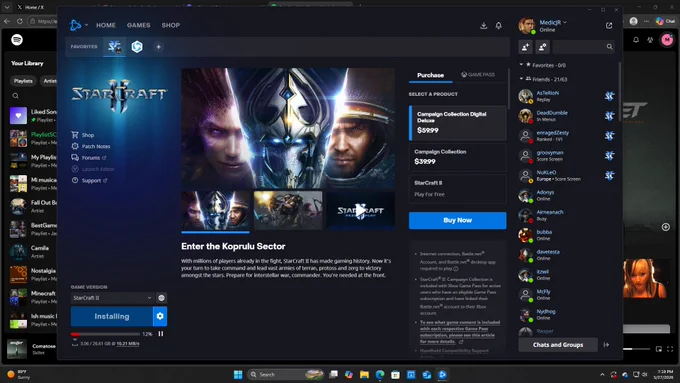
Task: Open MedicJR profile avatar
Action: point(526,26)
